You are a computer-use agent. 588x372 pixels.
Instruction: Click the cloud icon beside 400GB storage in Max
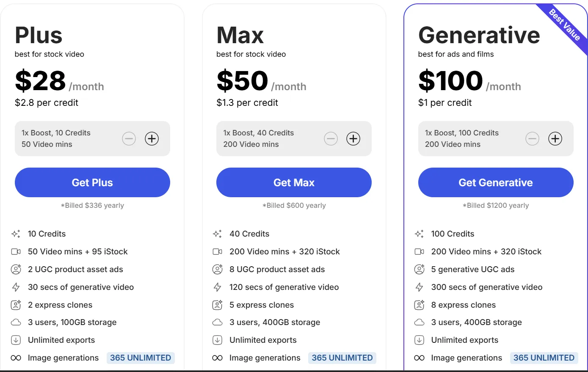(x=218, y=322)
